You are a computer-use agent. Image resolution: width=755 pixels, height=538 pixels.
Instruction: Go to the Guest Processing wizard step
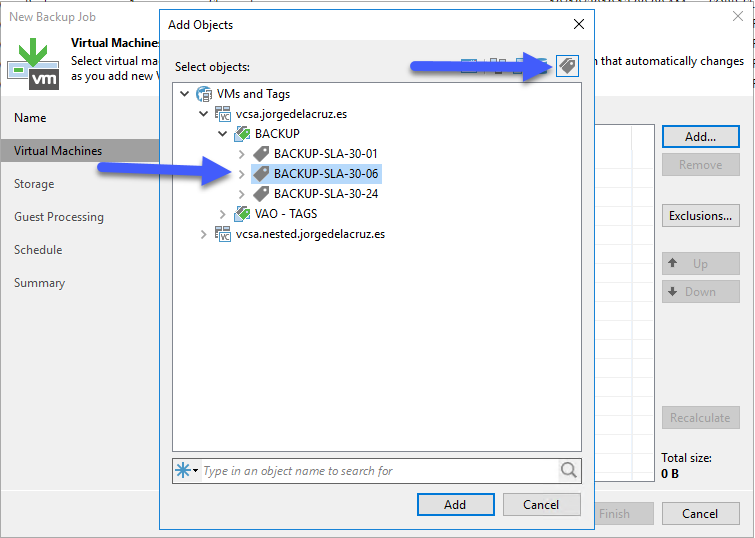[59, 217]
